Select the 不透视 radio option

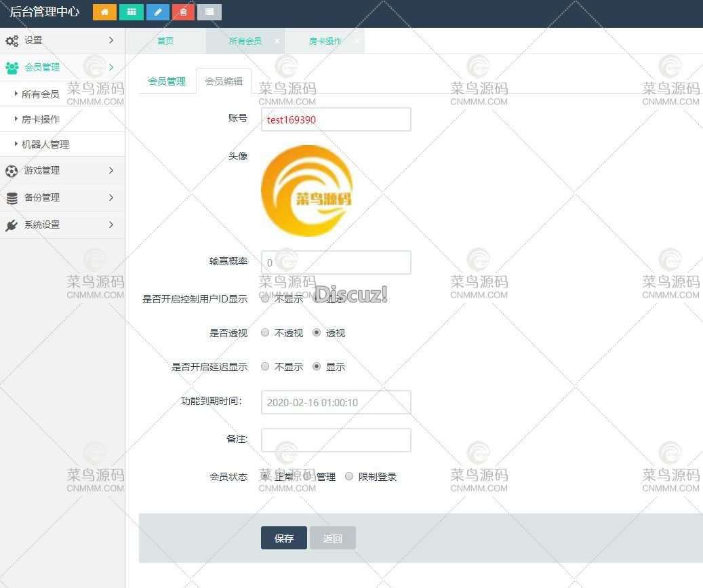(x=265, y=333)
